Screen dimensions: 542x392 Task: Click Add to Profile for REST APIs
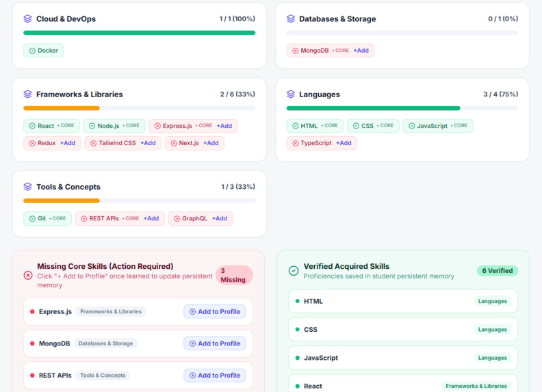coord(215,376)
